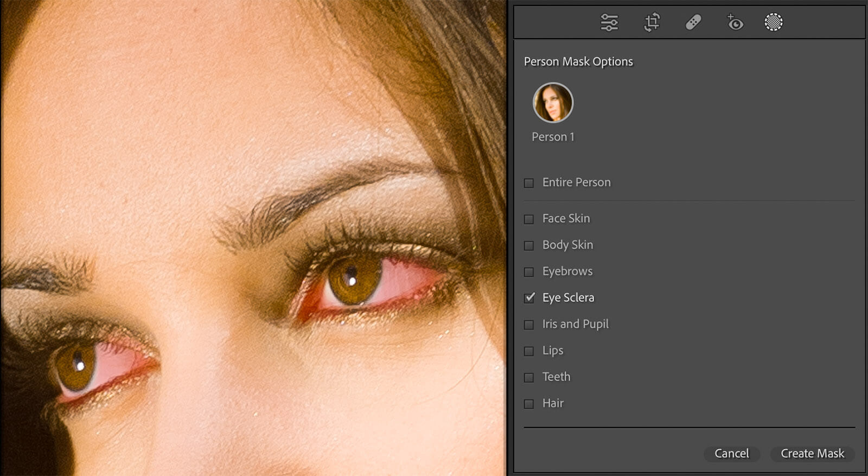Select the Healing bandage tool

tap(693, 22)
